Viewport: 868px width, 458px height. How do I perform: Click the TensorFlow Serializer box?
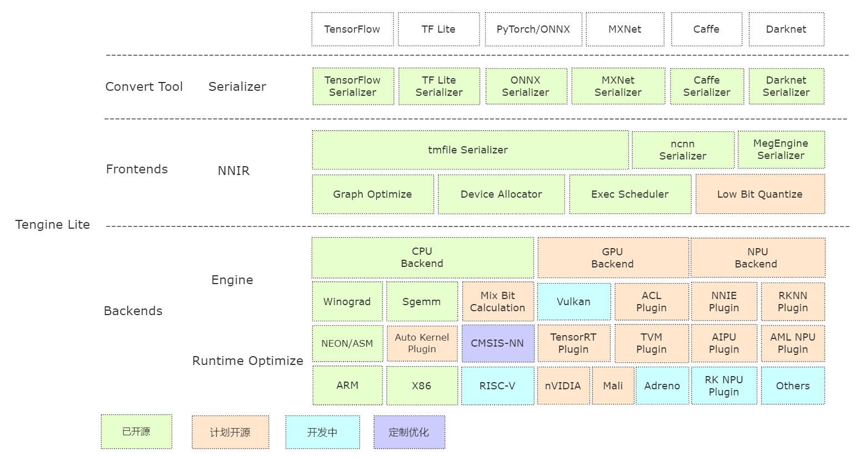pos(353,86)
